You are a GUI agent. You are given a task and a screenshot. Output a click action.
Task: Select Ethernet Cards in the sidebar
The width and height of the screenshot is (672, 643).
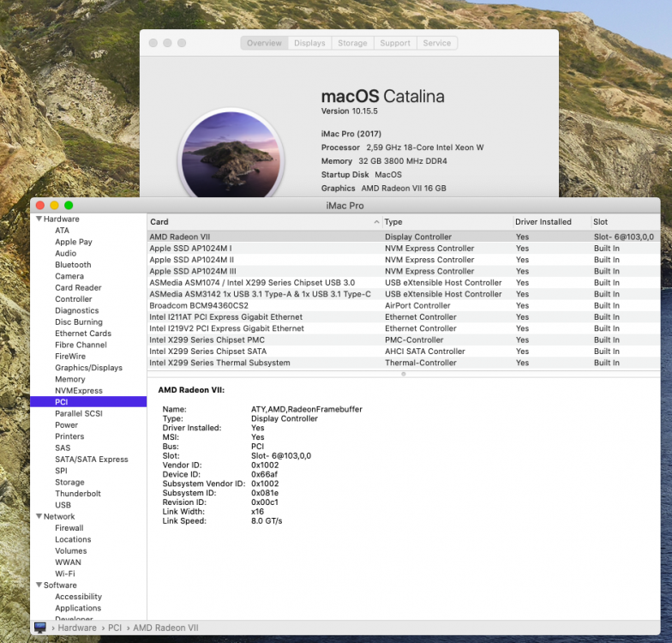point(82,333)
